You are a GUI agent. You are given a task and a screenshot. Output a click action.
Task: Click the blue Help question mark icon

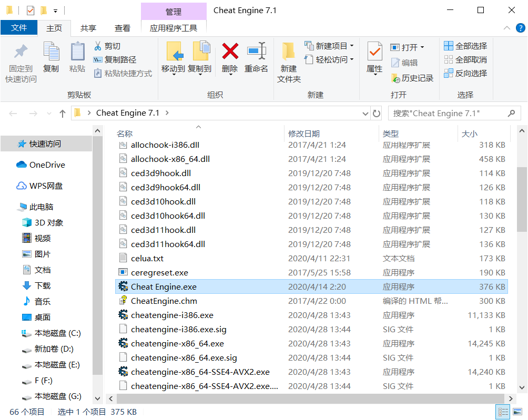(x=520, y=28)
